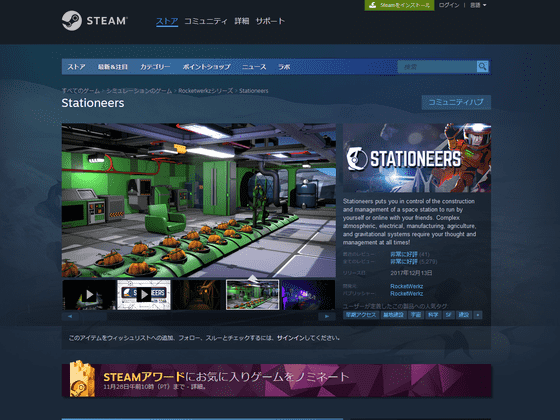
Task: Click the 早期アクセス tag
Action: coord(361,315)
